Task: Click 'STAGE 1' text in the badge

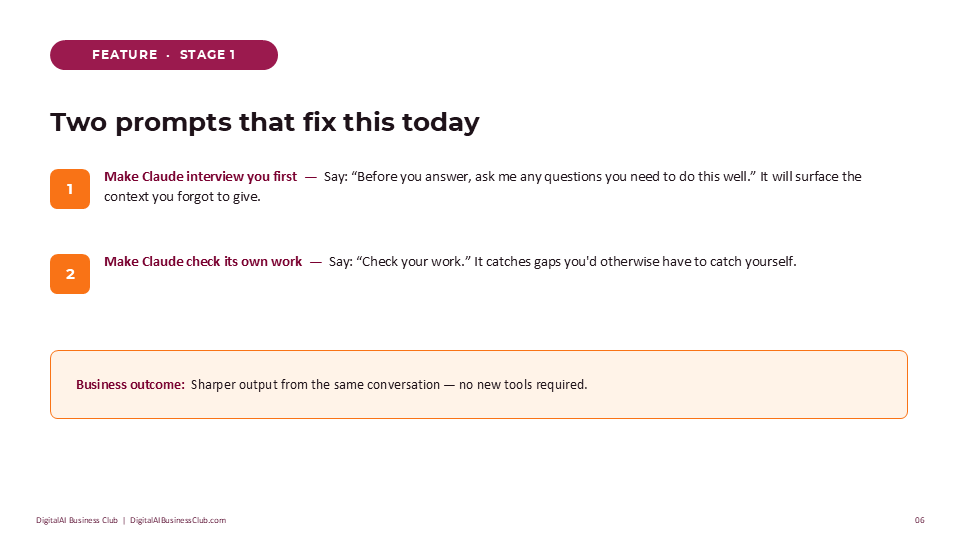Action: pos(208,55)
